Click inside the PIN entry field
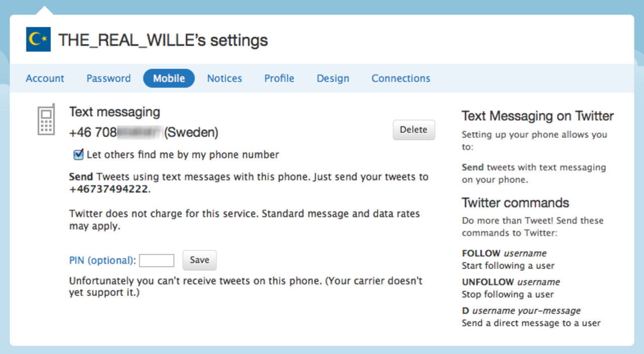The image size is (644, 354). point(156,260)
